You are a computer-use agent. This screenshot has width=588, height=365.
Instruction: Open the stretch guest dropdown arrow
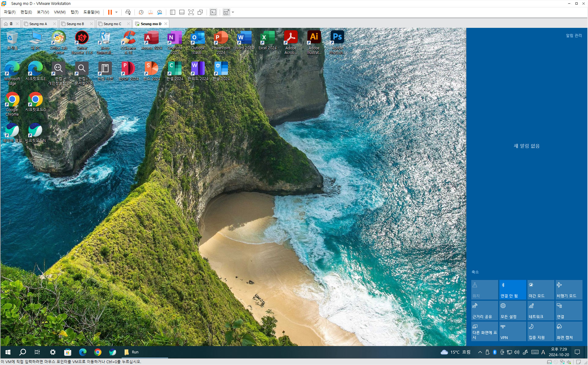(x=233, y=12)
